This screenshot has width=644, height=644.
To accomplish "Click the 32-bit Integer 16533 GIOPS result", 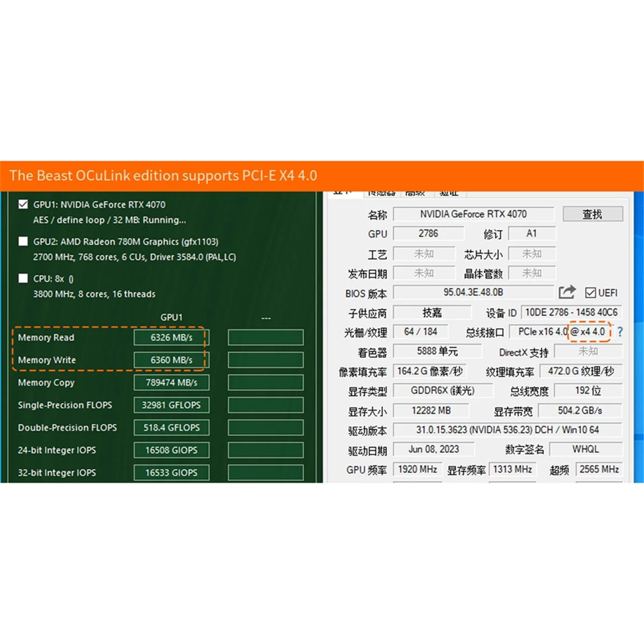I will pos(172,473).
